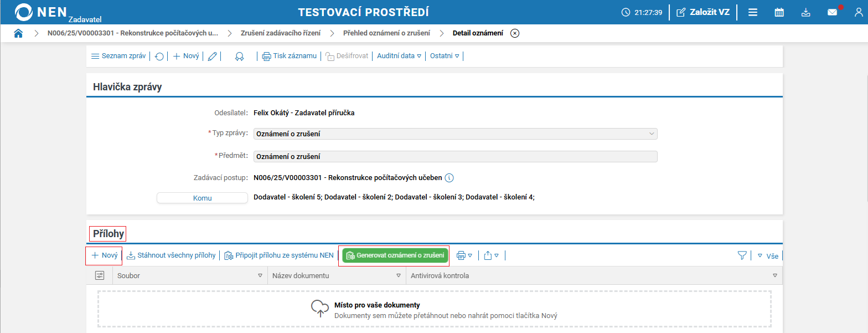Screen dimensions: 868x333
Task: Expand the Auditní data menu
Action: coord(399,56)
